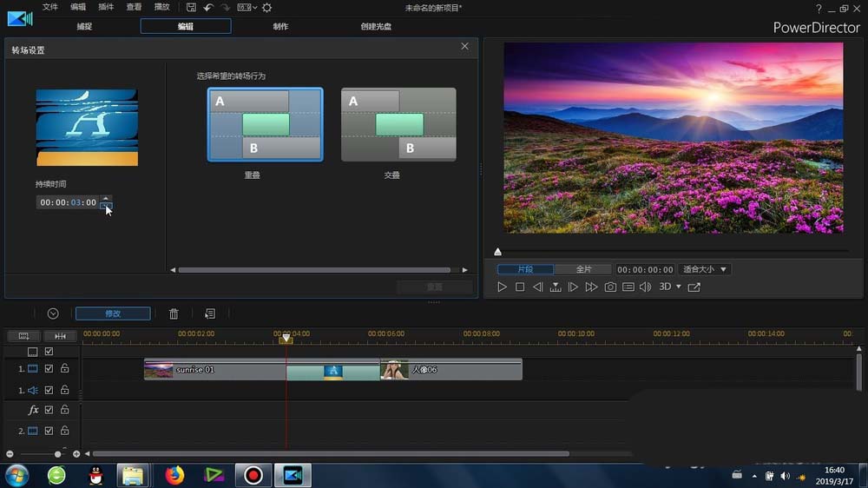Click the preview Play button
Screen dimensions: 868x488
(x=502, y=287)
